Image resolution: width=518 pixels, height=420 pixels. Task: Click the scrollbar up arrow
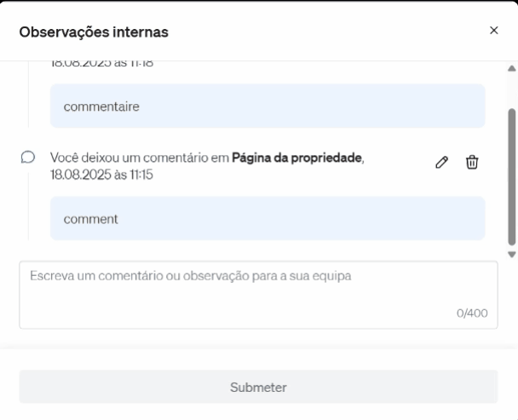[x=511, y=68]
